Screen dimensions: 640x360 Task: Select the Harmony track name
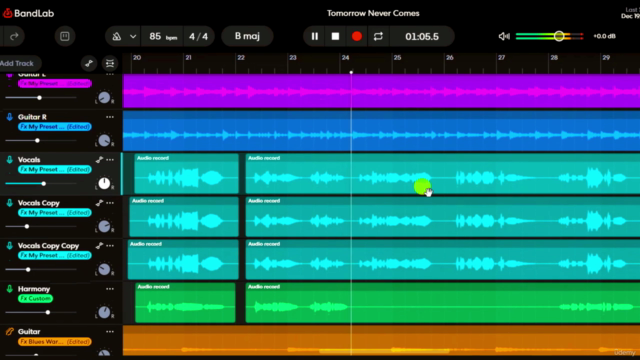pos(34,289)
